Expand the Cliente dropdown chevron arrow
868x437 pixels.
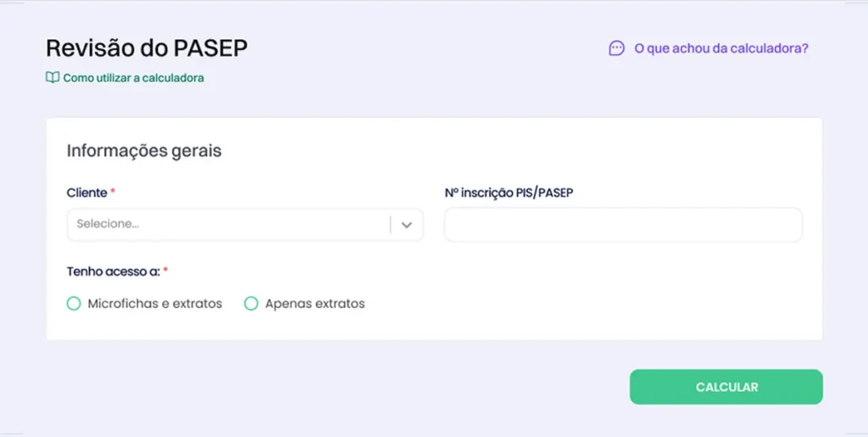(x=407, y=225)
